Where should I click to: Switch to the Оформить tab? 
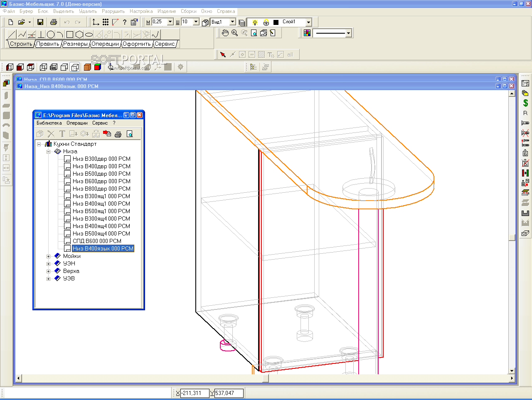coord(137,44)
